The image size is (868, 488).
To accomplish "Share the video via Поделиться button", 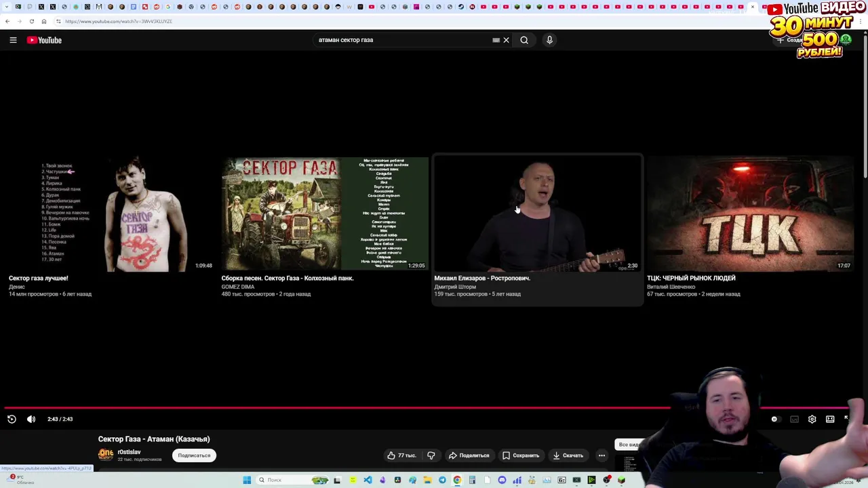I will (469, 455).
